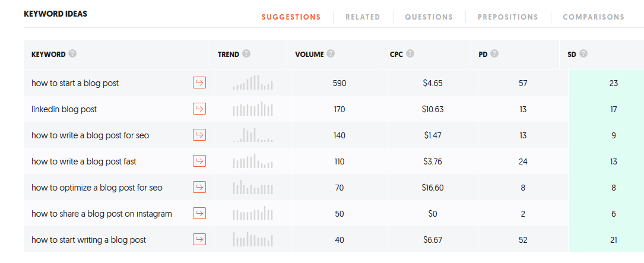The image size is (644, 263).
Task: Switch to the Related tab
Action: (363, 17)
